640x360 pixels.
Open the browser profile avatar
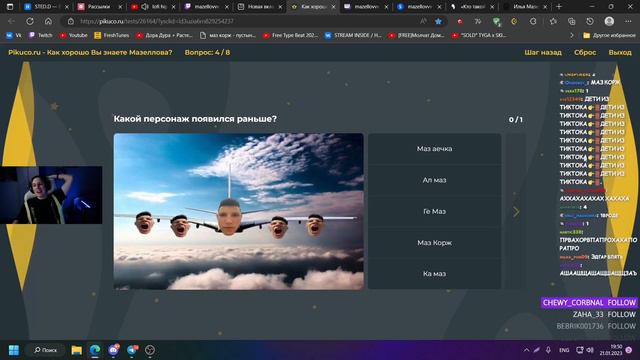pos(609,21)
